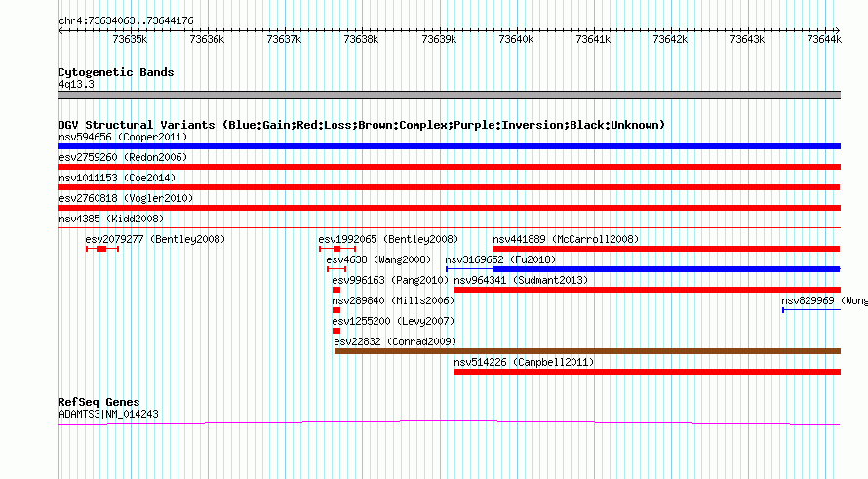Click the red nsv964341 loss bar
The width and height of the screenshot is (868, 479).
tap(648, 290)
